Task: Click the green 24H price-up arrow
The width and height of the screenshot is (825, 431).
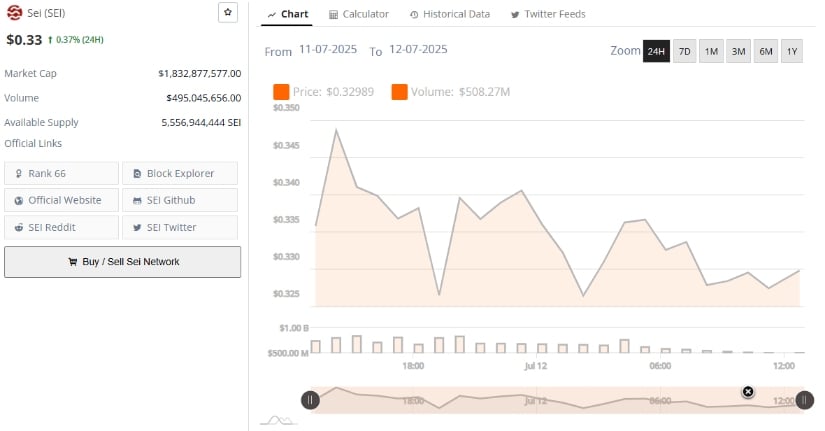Action: point(50,40)
